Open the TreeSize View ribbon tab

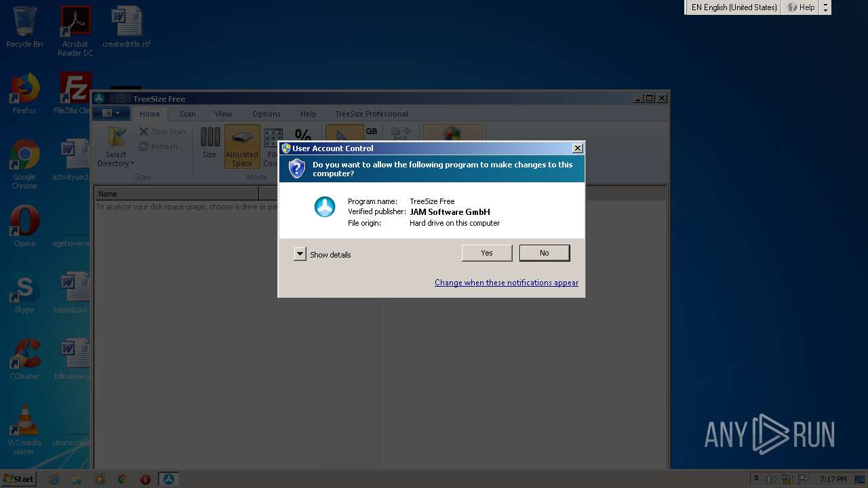point(223,114)
